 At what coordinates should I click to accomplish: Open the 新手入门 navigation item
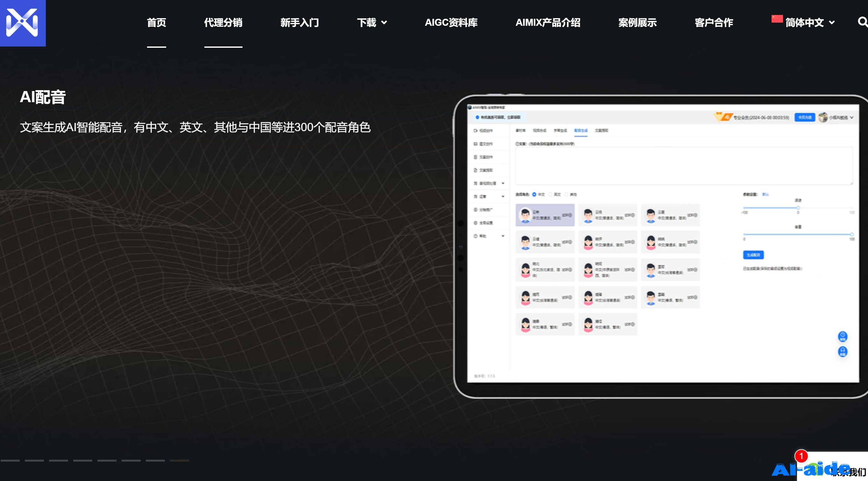point(300,23)
